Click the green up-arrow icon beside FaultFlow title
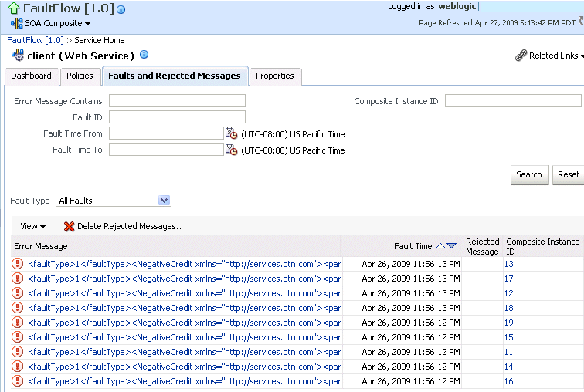Viewport: 584px width, 392px height. [x=14, y=8]
